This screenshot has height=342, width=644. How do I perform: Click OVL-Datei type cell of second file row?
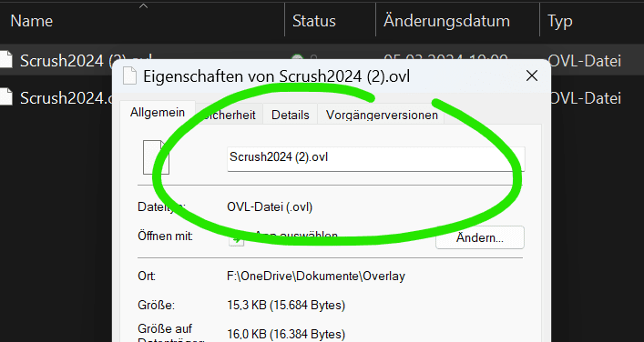(x=584, y=97)
